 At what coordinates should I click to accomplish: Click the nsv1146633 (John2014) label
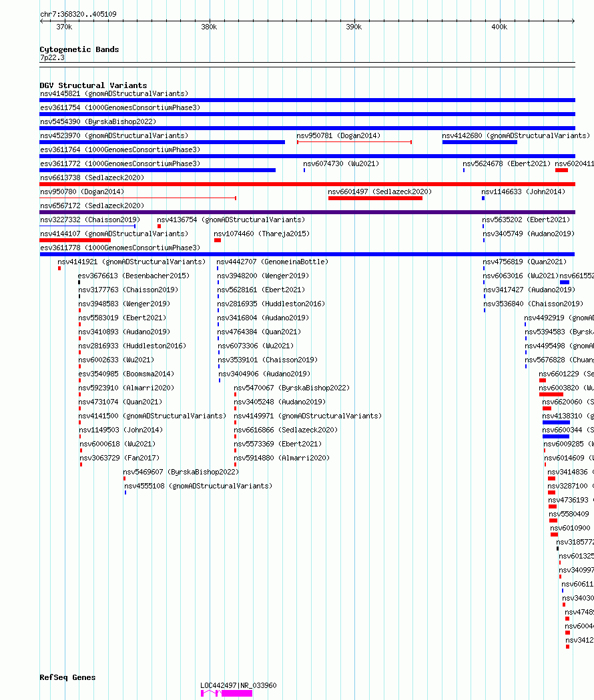pyautogui.click(x=523, y=192)
